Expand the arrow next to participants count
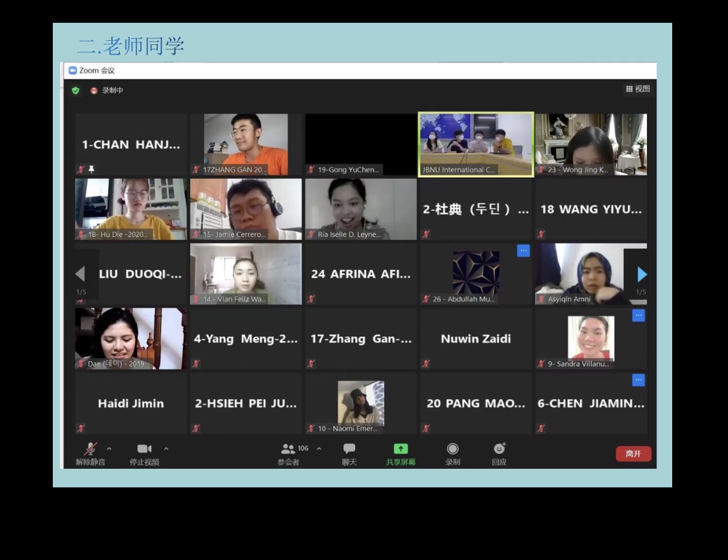Image resolution: width=728 pixels, height=560 pixels. pos(319,448)
